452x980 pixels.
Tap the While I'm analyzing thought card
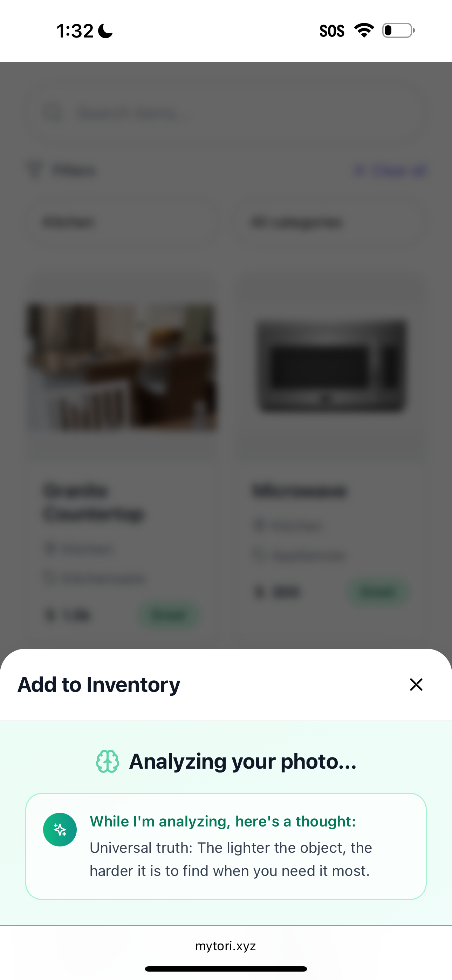[x=226, y=846]
